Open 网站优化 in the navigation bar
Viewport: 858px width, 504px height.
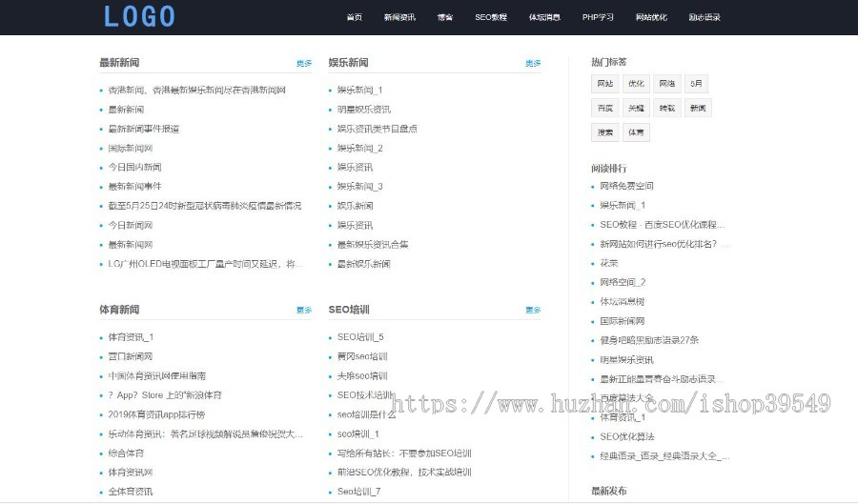[x=651, y=17]
